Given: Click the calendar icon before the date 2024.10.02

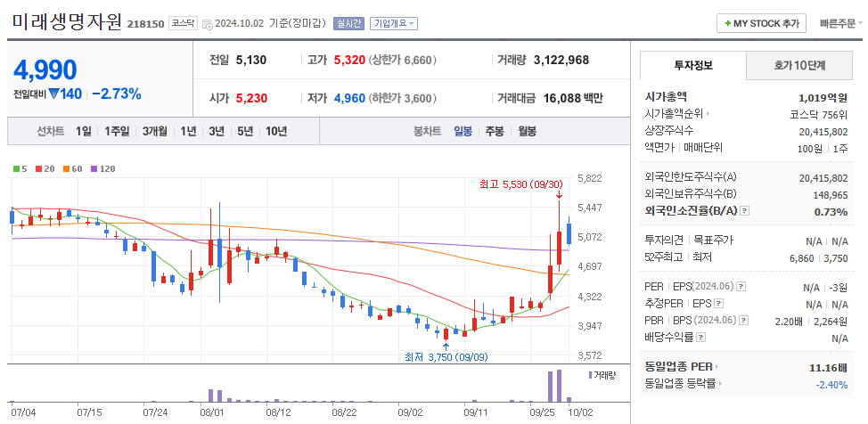Looking at the screenshot, I should [x=207, y=24].
